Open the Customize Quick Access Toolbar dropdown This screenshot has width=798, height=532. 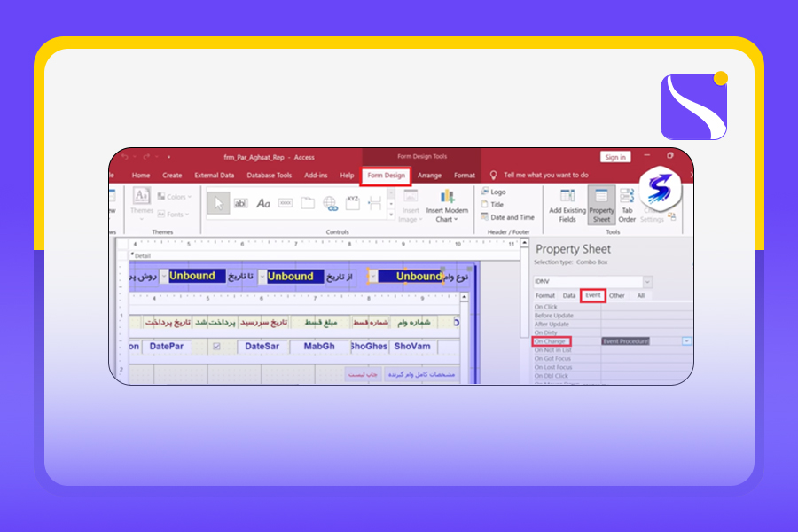169,157
